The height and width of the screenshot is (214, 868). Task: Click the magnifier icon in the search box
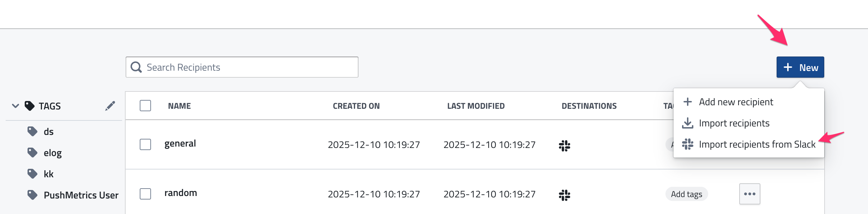click(136, 67)
